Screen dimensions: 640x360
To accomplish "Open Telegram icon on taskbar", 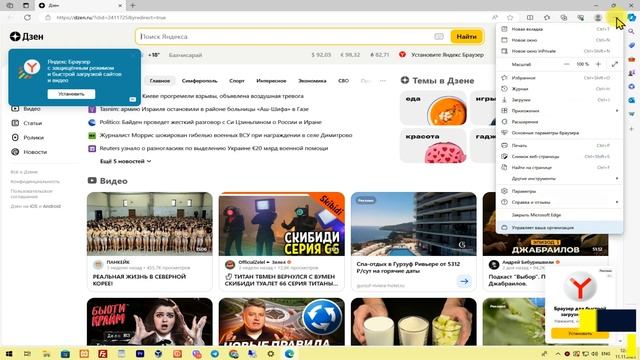I will point(215,353).
